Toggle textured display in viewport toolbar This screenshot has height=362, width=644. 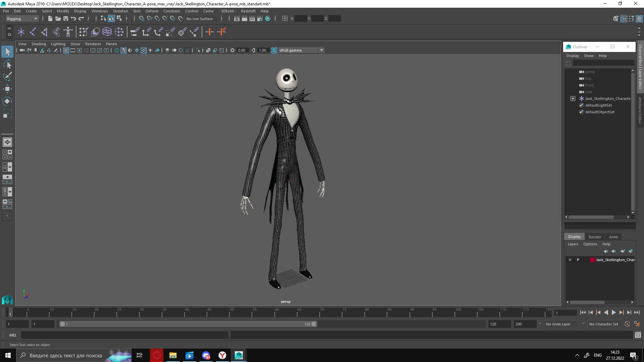click(x=144, y=50)
